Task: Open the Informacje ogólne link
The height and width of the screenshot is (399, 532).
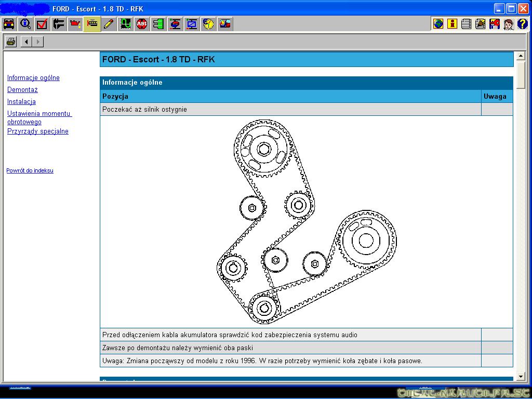Action: 33,78
